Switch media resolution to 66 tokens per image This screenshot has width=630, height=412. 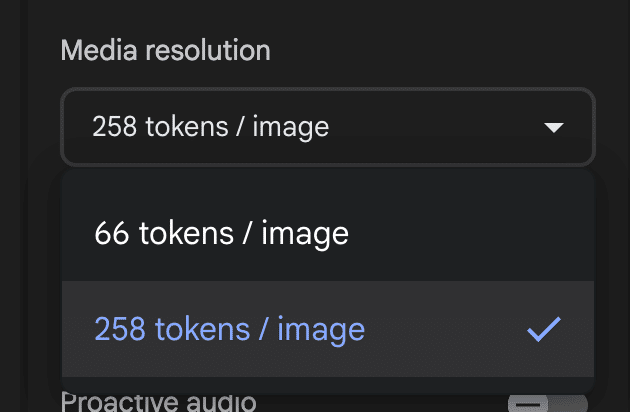point(221,233)
